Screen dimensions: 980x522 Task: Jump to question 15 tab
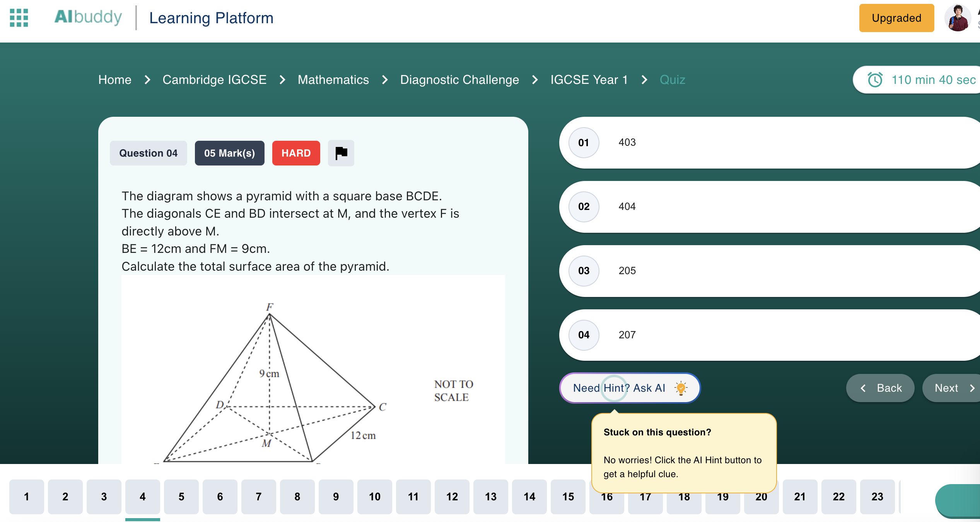pyautogui.click(x=568, y=497)
